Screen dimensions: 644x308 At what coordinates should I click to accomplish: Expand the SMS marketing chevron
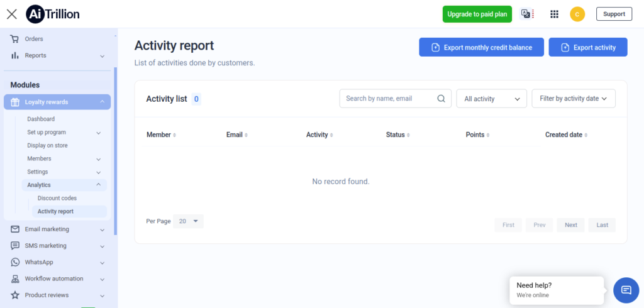click(103, 246)
